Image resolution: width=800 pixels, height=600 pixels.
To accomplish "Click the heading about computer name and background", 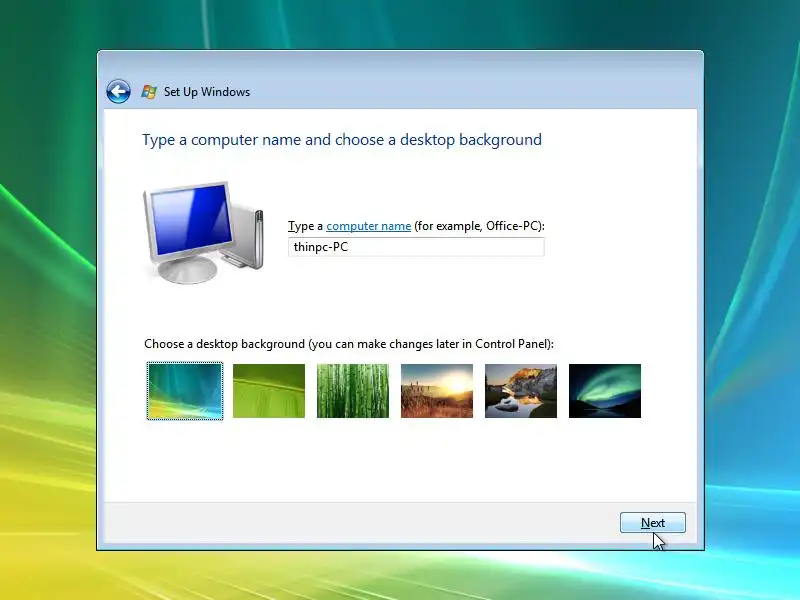I will point(342,140).
